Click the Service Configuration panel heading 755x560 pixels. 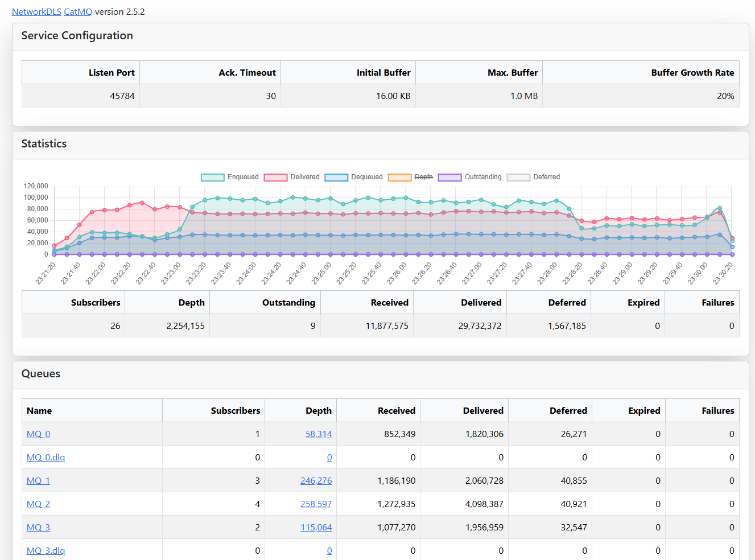click(x=77, y=36)
